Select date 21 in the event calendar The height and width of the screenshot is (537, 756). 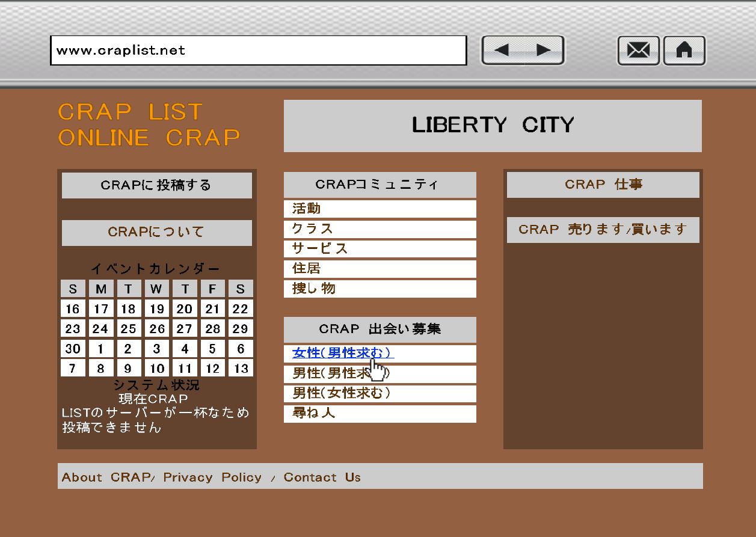coord(212,309)
